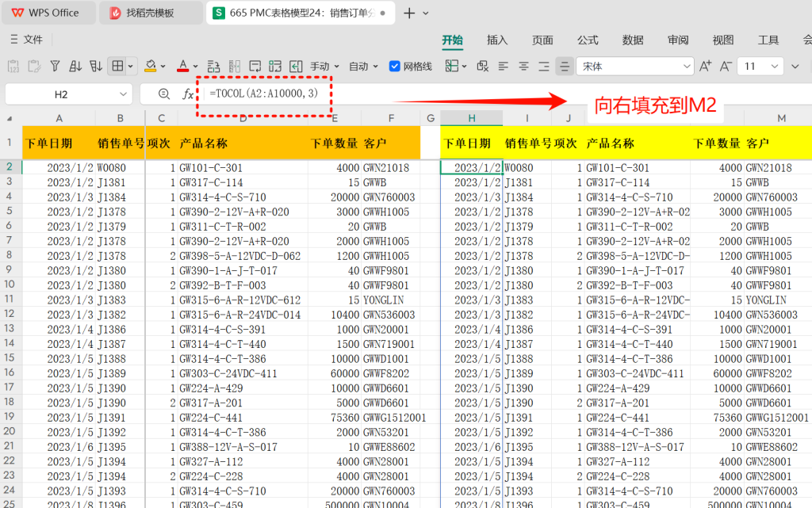Switch to the 审阅 ribbon tab

678,40
